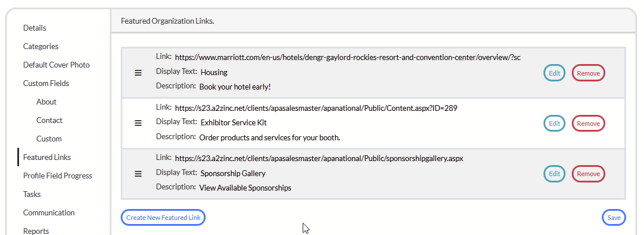This screenshot has height=235, width=644.
Task: Expand Custom Fields in the sidebar
Action: (46, 83)
